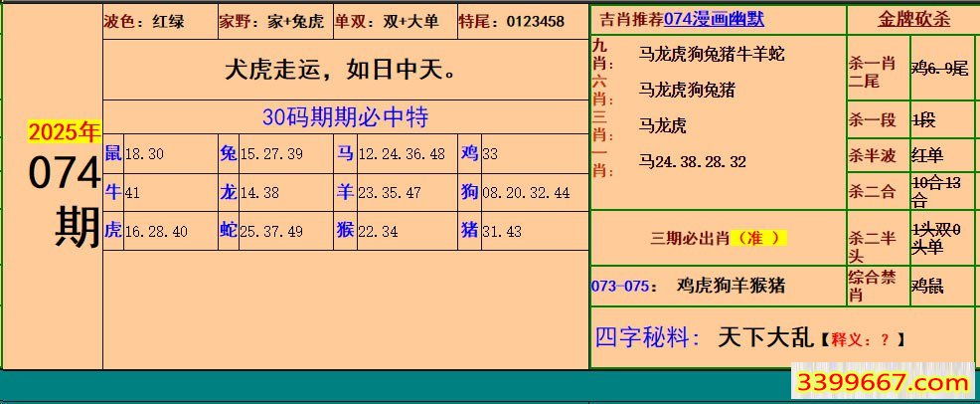This screenshot has width=980, height=404.
Task: Select the blue 马 zodiac label
Action: click(345, 153)
